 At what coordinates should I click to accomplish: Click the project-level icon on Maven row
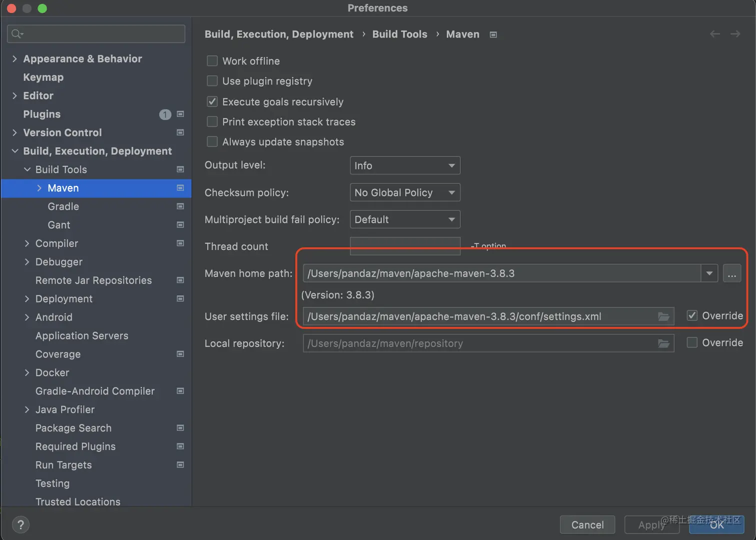point(180,188)
